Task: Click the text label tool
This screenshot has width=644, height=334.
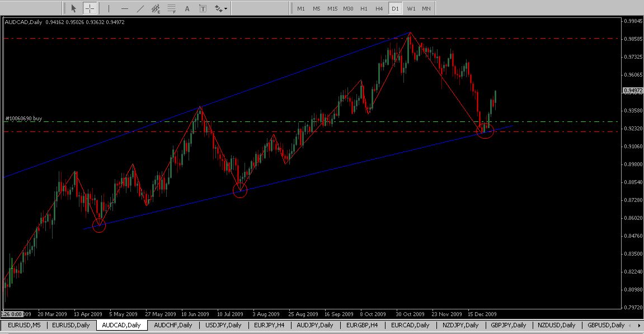Action: tap(203, 8)
